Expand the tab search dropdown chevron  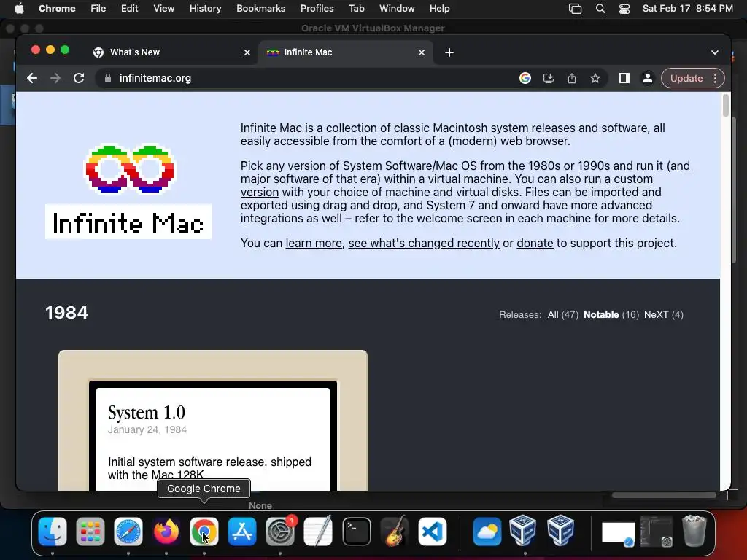pos(715,52)
